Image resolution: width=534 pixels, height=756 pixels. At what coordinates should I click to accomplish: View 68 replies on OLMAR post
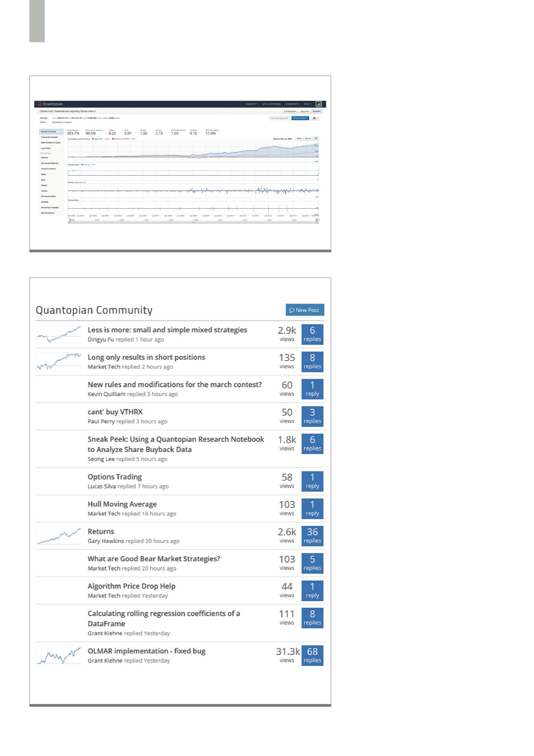pos(312,656)
